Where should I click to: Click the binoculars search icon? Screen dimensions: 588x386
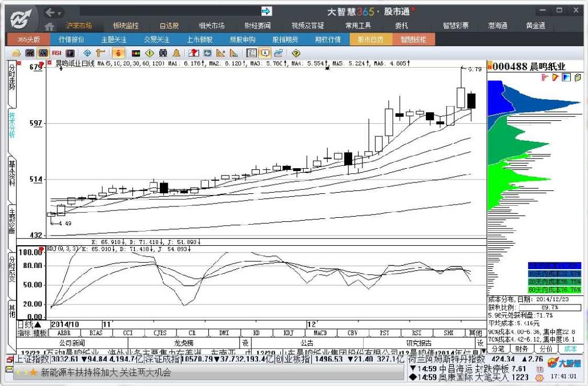click(x=163, y=53)
